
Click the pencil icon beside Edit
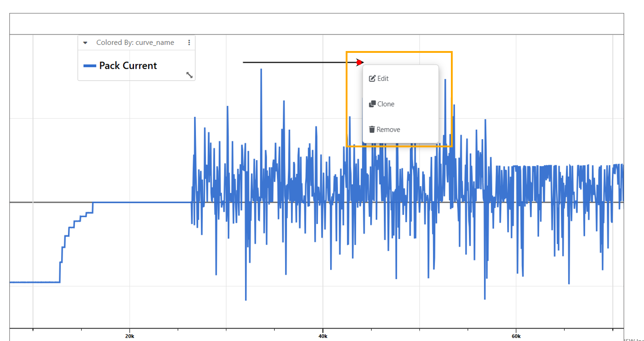tap(372, 79)
